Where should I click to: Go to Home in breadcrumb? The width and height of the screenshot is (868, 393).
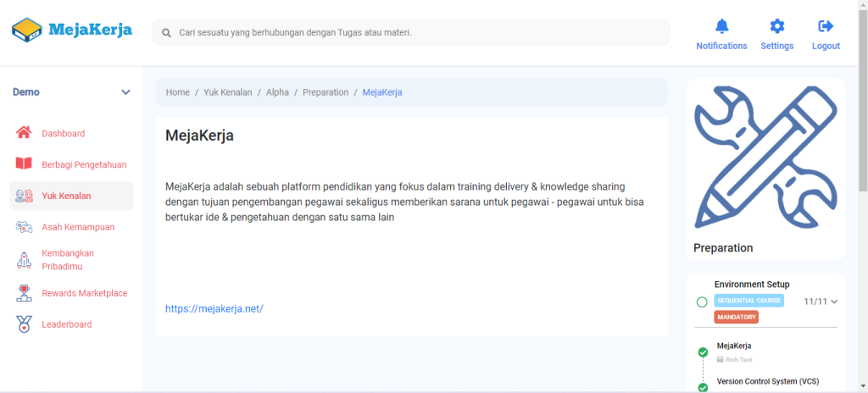tap(178, 92)
